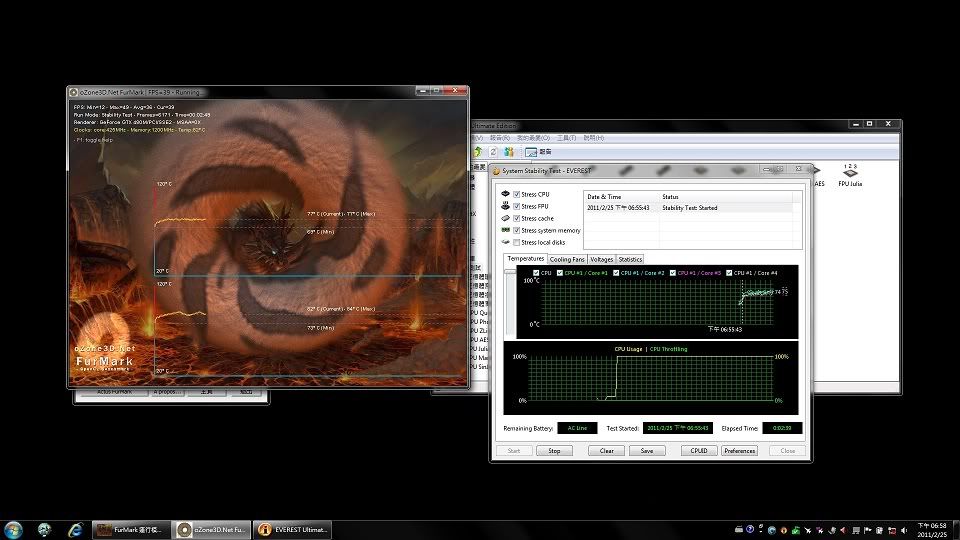Uncheck Stress system memory checkbox
960x540 pixels.
click(517, 230)
